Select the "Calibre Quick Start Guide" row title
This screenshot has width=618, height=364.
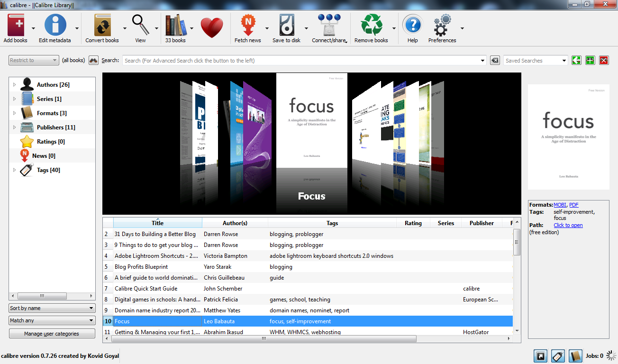click(146, 289)
